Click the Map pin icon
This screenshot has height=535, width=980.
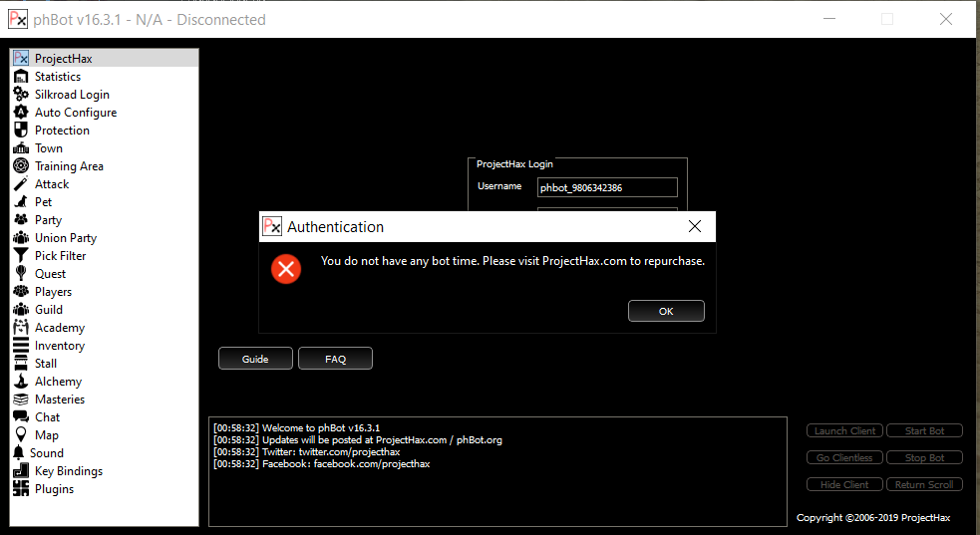coord(21,435)
